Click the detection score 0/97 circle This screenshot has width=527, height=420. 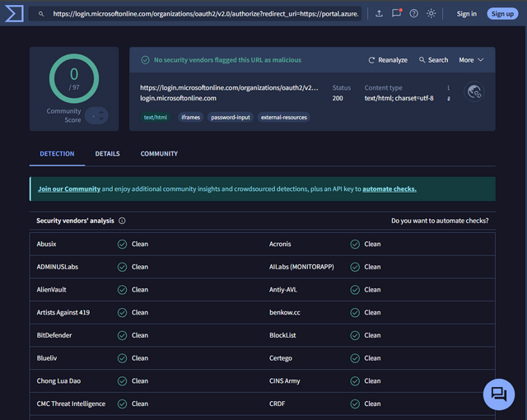coord(74,78)
